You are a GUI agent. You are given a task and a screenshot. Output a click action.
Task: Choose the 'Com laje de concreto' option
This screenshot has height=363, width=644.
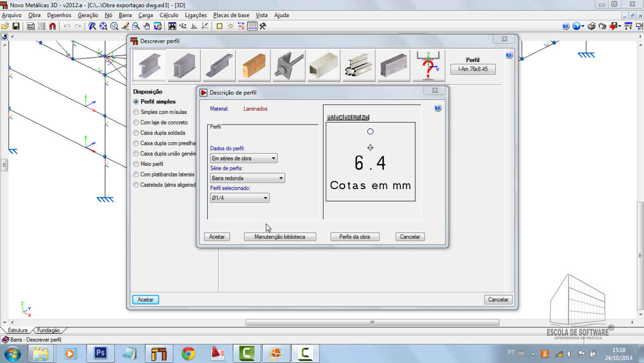pyautogui.click(x=136, y=123)
